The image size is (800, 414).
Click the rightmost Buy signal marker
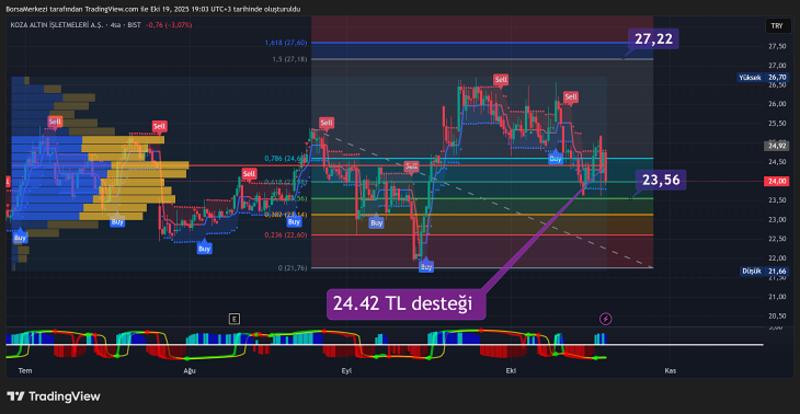pos(555,158)
